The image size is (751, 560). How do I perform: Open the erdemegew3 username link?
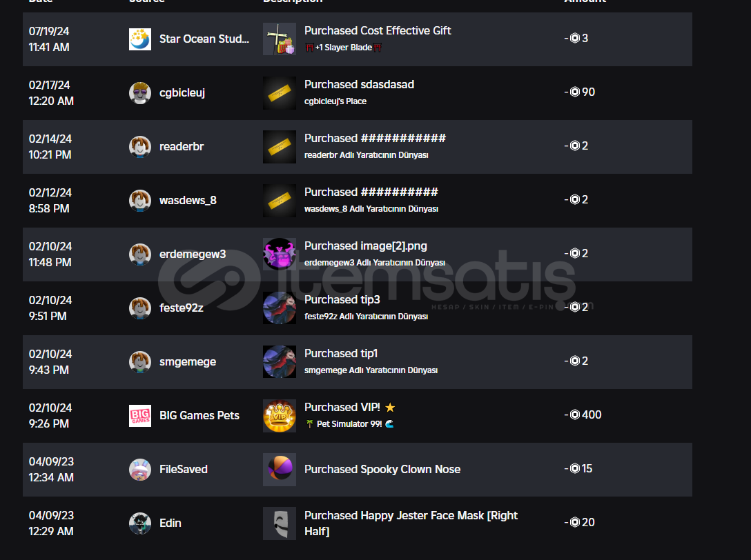click(x=193, y=254)
